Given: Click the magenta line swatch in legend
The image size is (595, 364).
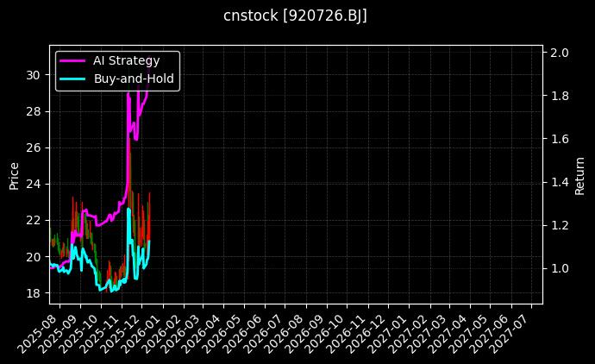Looking at the screenshot, I should point(72,60).
